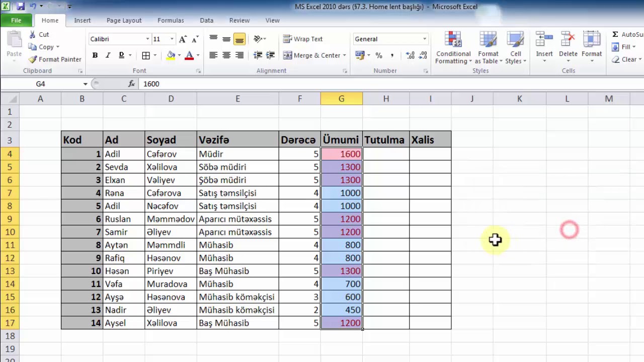Switch to the Formulas tab
This screenshot has height=362, width=644.
(171, 21)
